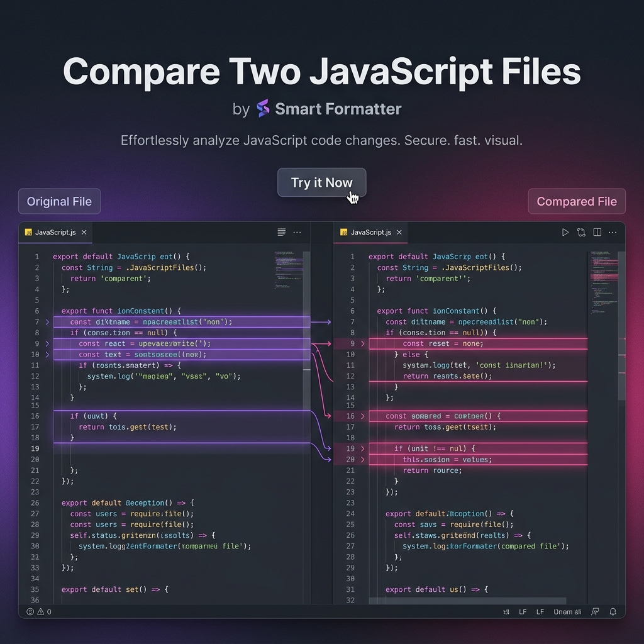Switch to left JavaScript.js tab

tap(55, 232)
